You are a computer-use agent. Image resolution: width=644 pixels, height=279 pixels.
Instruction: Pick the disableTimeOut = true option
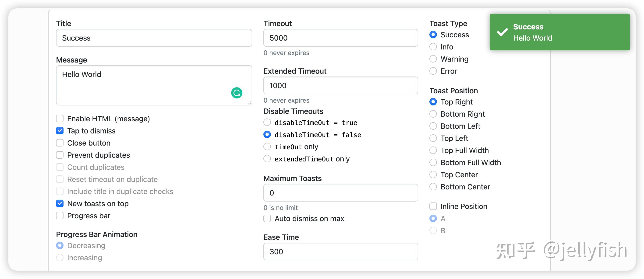tap(267, 123)
